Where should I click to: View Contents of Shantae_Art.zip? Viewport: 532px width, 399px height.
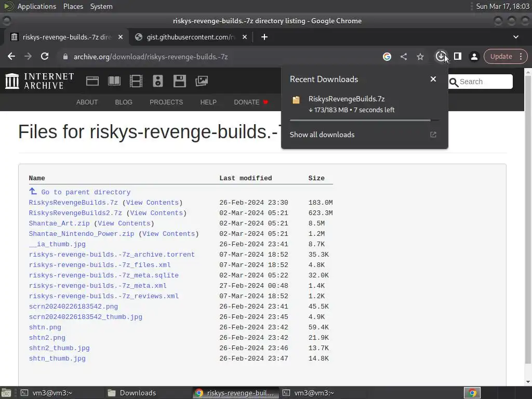(x=124, y=223)
